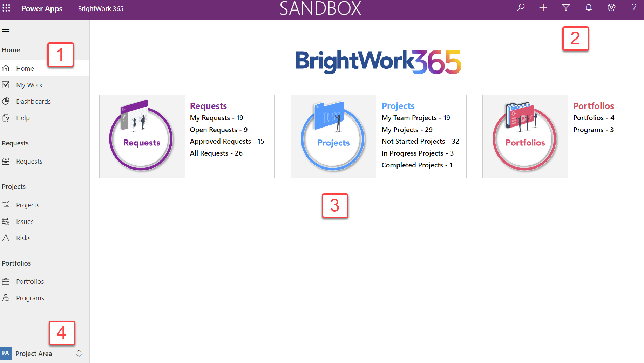Open the advanced find filter icon
Screen dimensions: 644x363
[x=566, y=7]
